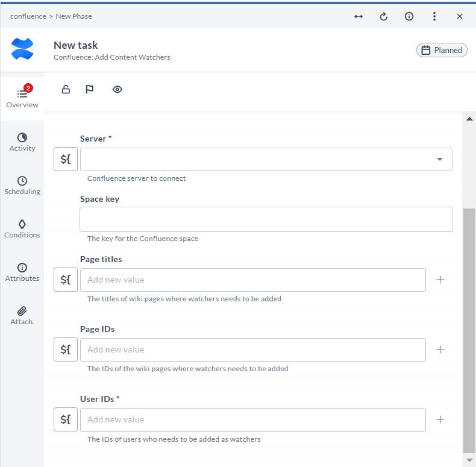This screenshot has height=467, width=476.
Task: Toggle the flag icon on the task
Action: click(x=90, y=90)
